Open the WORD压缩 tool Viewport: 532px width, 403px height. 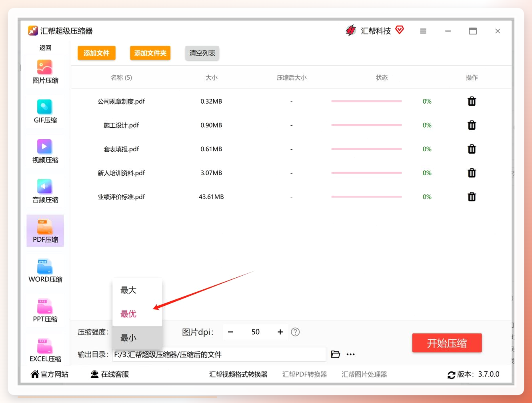coord(45,271)
